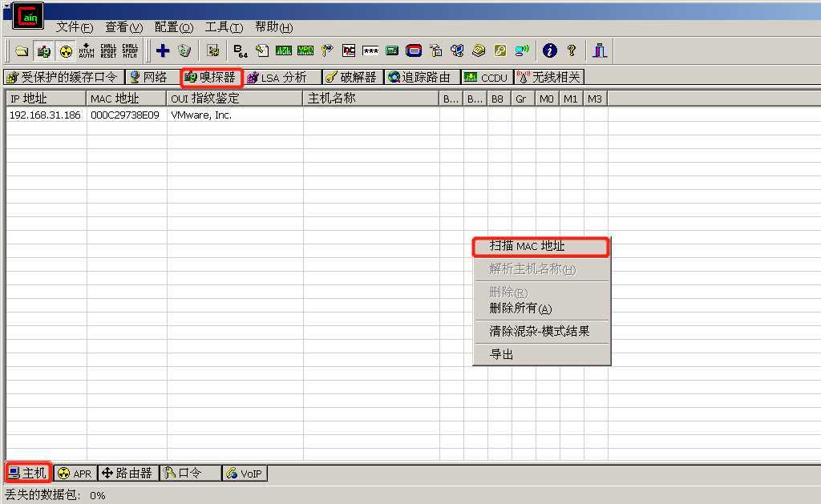Click the Gr column header
Viewport: 821px width, 504px height.
524,99
